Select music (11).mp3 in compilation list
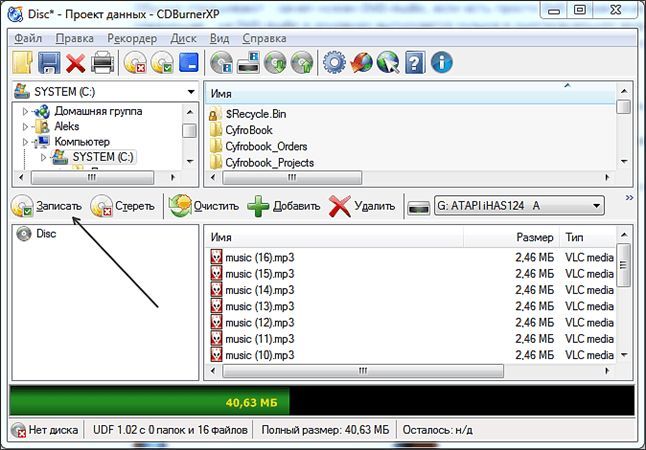Viewport: 646px width, 450px height. coord(252,339)
